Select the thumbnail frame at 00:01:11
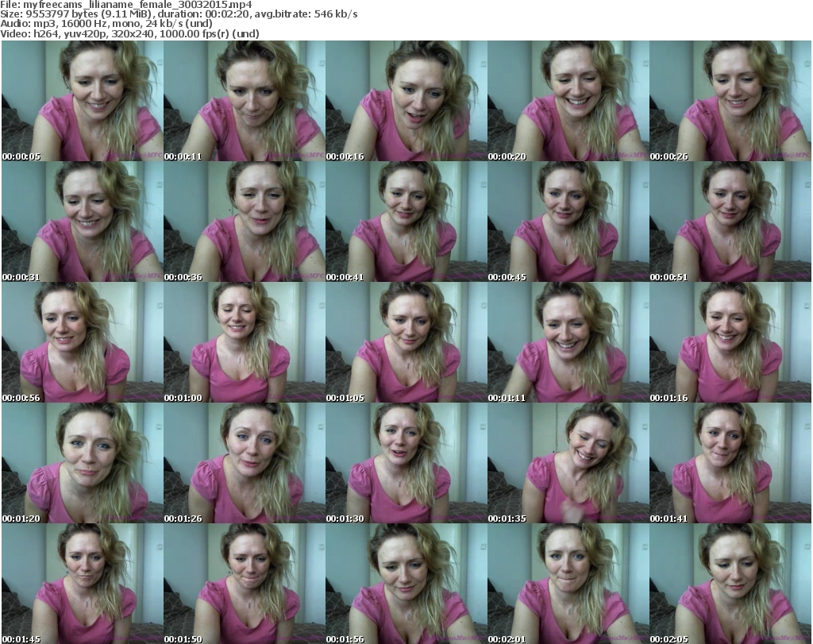The height and width of the screenshot is (644, 813). point(568,342)
